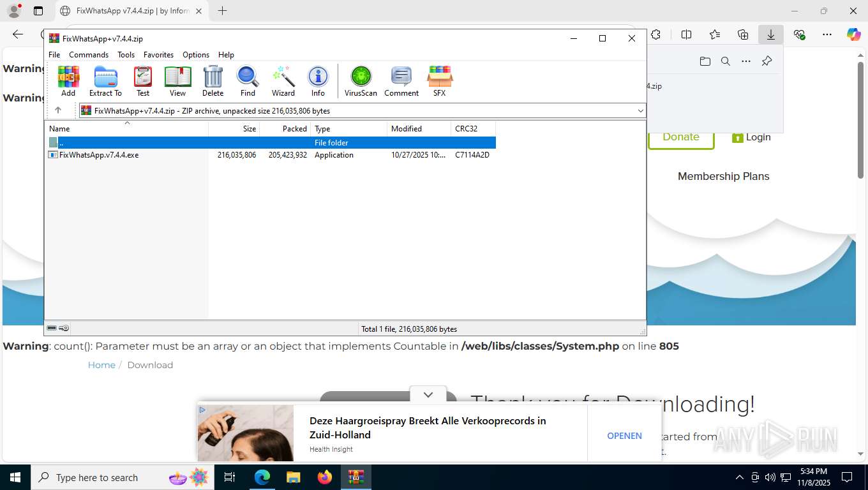Image resolution: width=868 pixels, height=490 pixels.
Task: Click the key icon in status bar
Action: [x=64, y=328]
